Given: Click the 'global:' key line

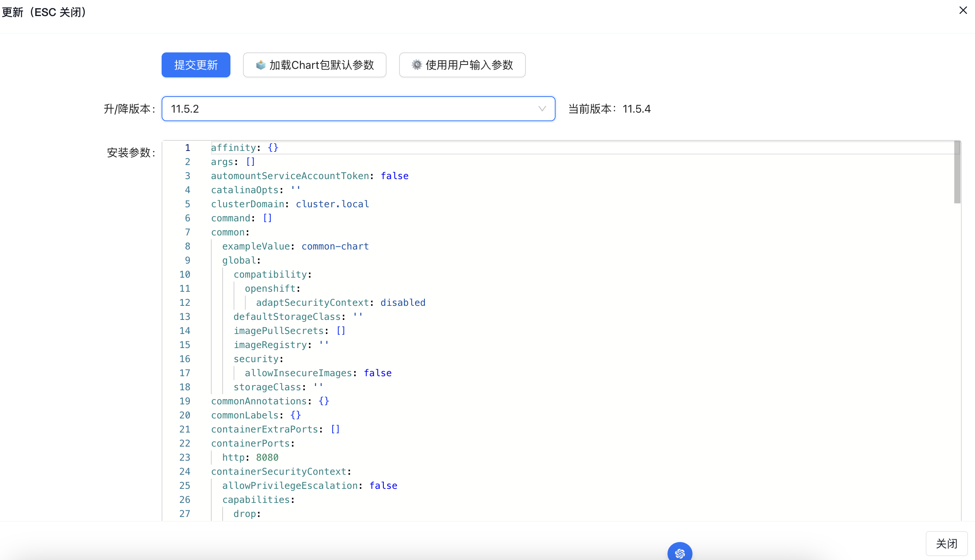Looking at the screenshot, I should 241,260.
